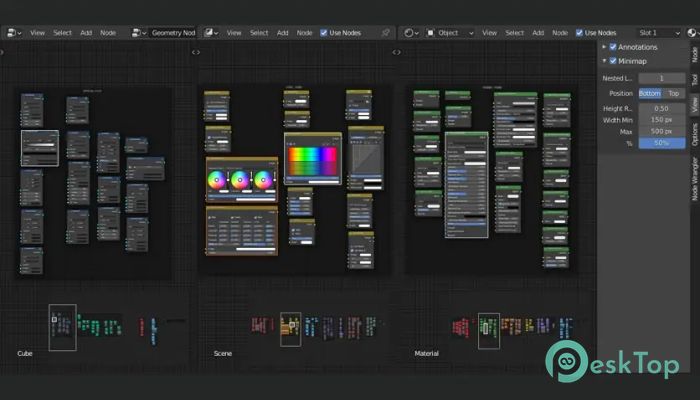This screenshot has width=700, height=400.
Task: Open Select menu in shader editor header
Action: pos(514,33)
